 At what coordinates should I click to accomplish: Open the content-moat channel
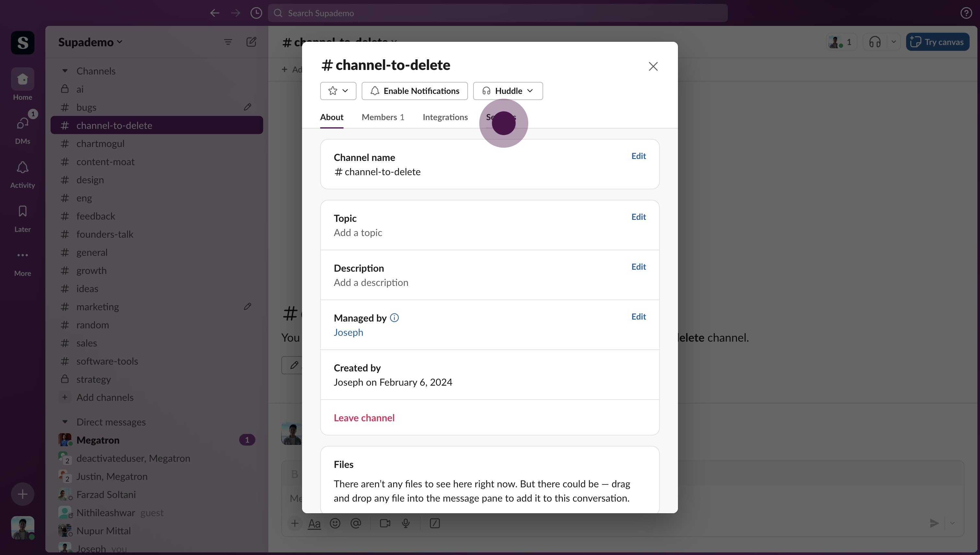[x=157, y=162]
